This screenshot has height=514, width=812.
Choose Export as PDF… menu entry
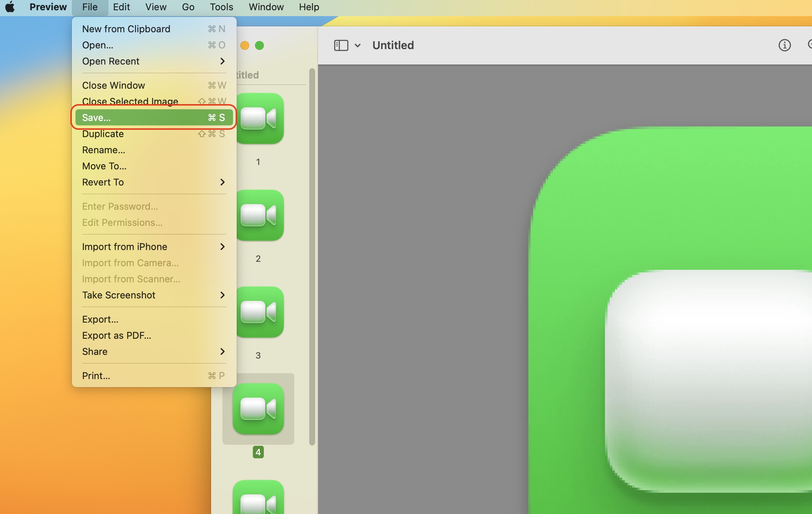point(117,335)
